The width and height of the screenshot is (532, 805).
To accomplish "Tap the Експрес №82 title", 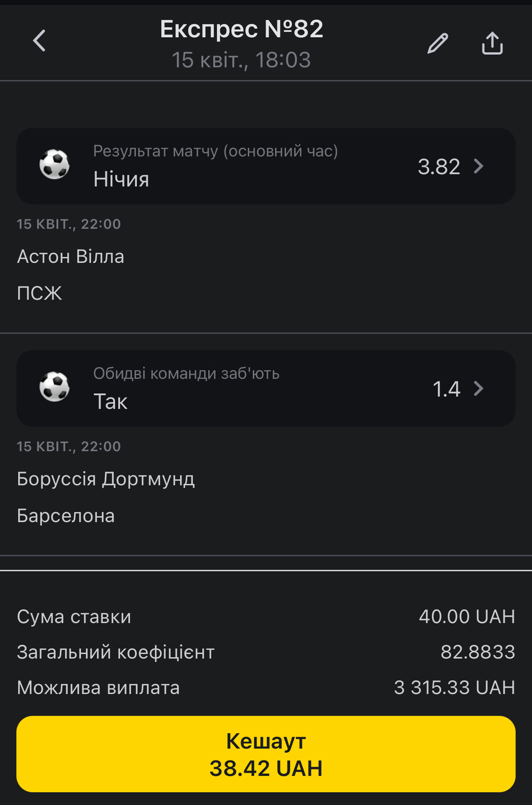I will click(x=242, y=29).
